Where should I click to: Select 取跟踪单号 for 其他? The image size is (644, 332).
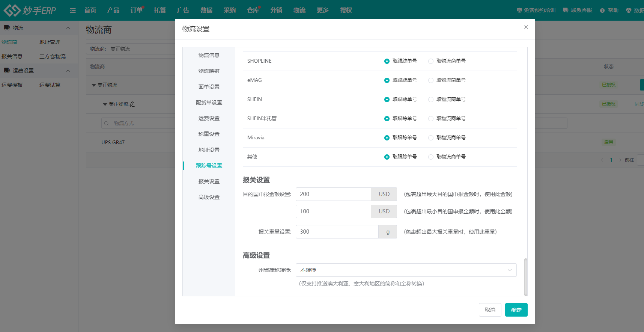point(387,157)
